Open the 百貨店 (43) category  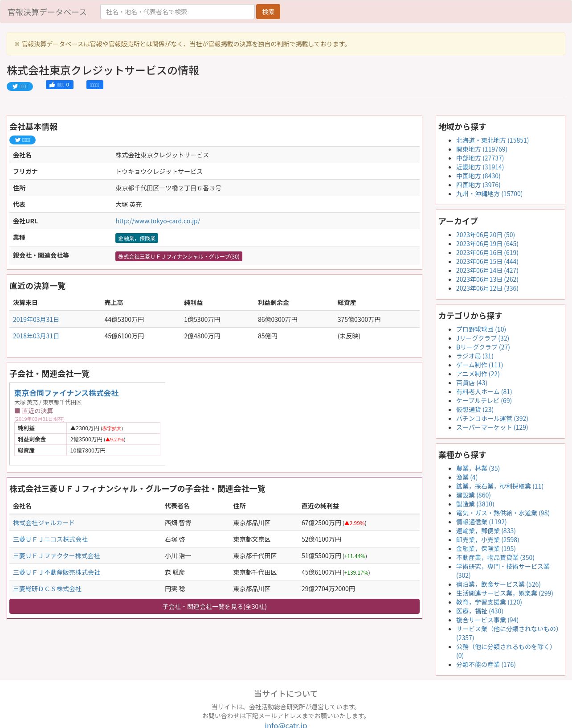click(x=471, y=383)
